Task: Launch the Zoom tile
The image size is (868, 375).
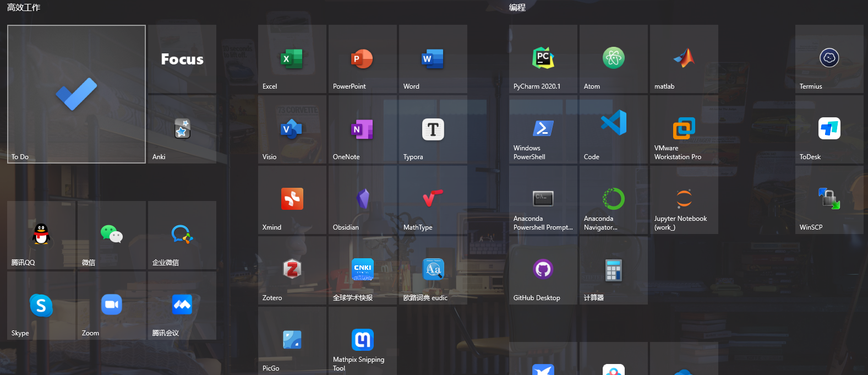Action: tap(112, 306)
